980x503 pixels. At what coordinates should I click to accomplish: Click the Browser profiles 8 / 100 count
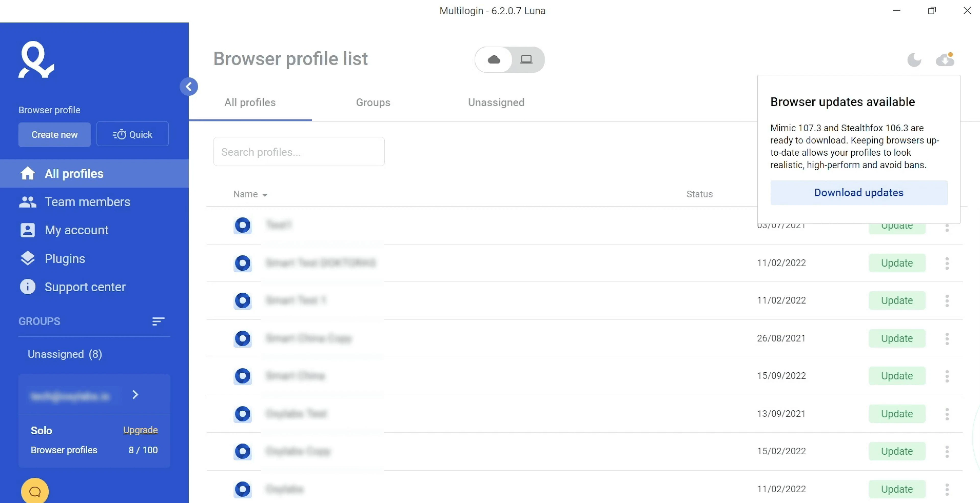143,450
